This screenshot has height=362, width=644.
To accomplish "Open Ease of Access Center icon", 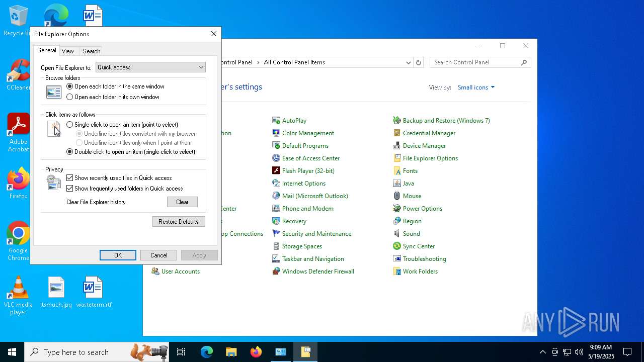I will (276, 158).
